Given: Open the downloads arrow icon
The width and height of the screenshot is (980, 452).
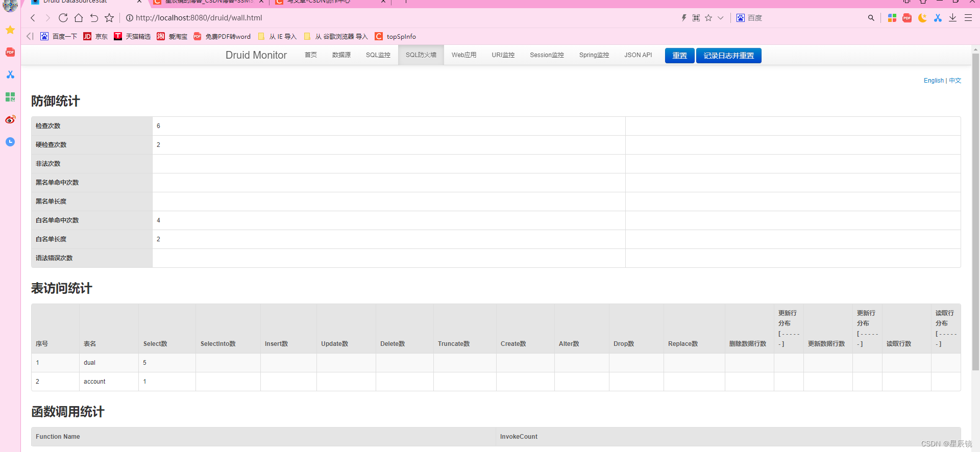Looking at the screenshot, I should 952,18.
